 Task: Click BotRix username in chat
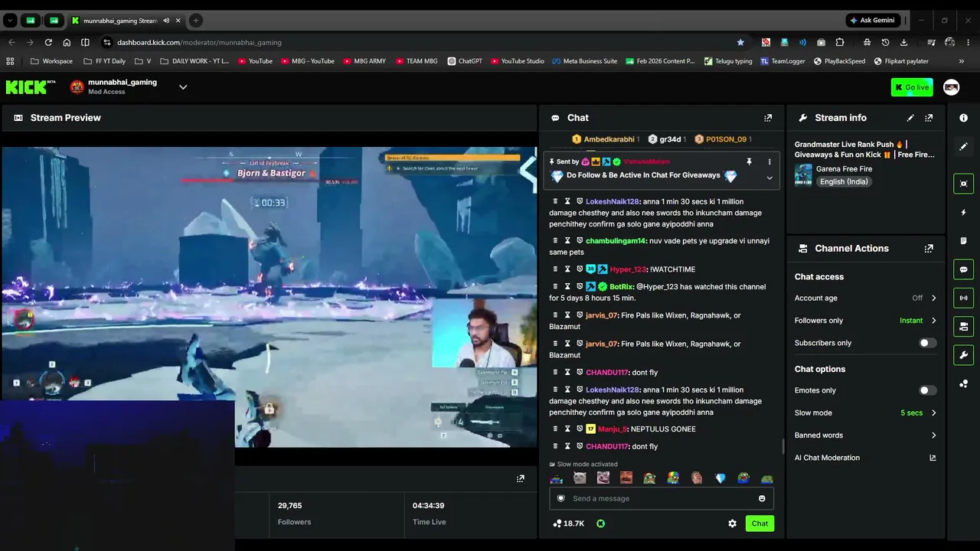click(622, 287)
